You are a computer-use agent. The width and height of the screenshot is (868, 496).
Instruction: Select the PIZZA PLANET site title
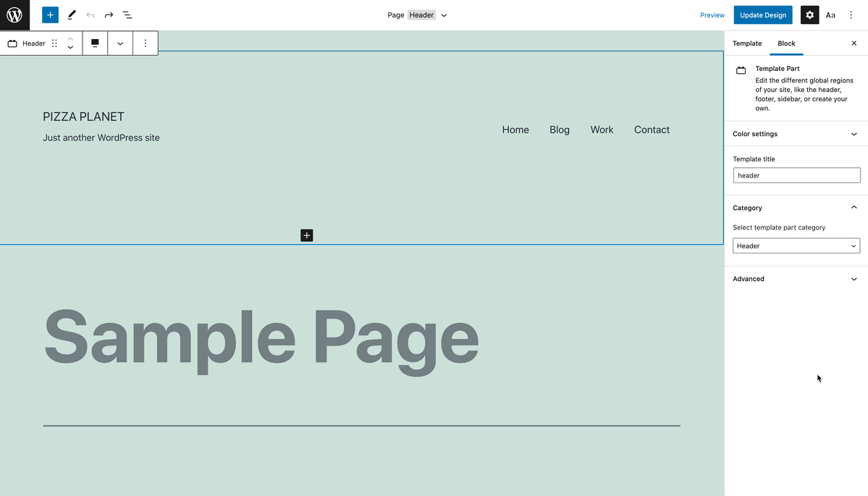pos(83,117)
